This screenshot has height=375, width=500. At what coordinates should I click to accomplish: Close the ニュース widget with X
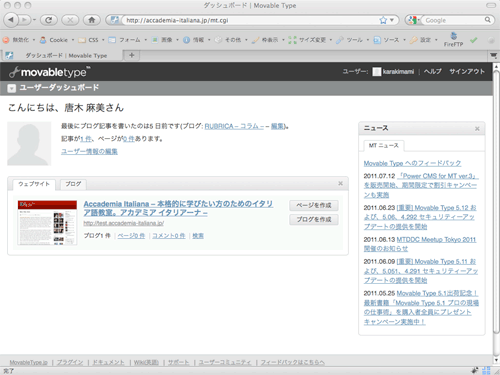tap(477, 128)
